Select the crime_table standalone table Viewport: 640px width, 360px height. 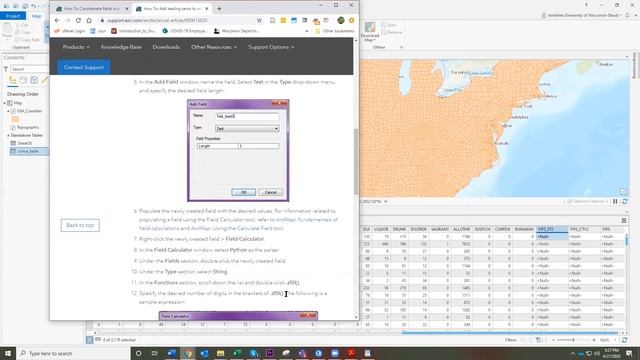click(28, 151)
